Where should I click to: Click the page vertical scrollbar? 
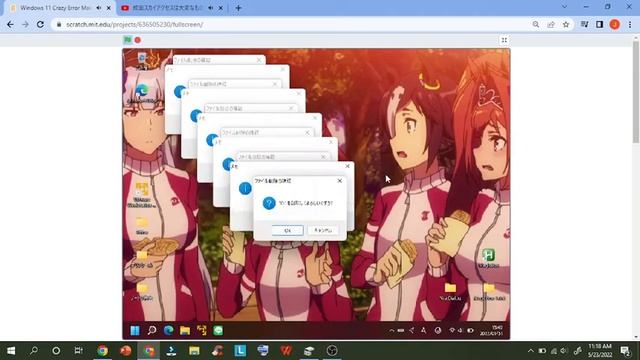[636, 91]
